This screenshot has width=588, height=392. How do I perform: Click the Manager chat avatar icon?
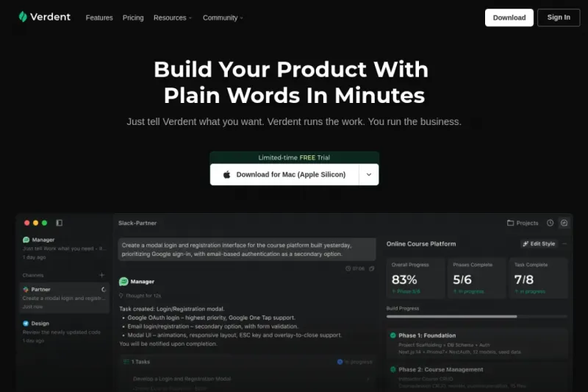coord(123,282)
